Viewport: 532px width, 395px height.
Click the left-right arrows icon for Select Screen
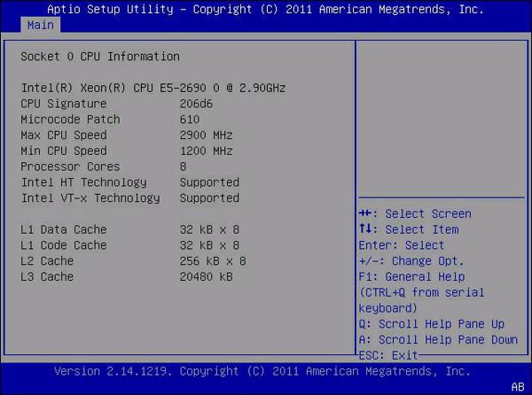click(365, 213)
